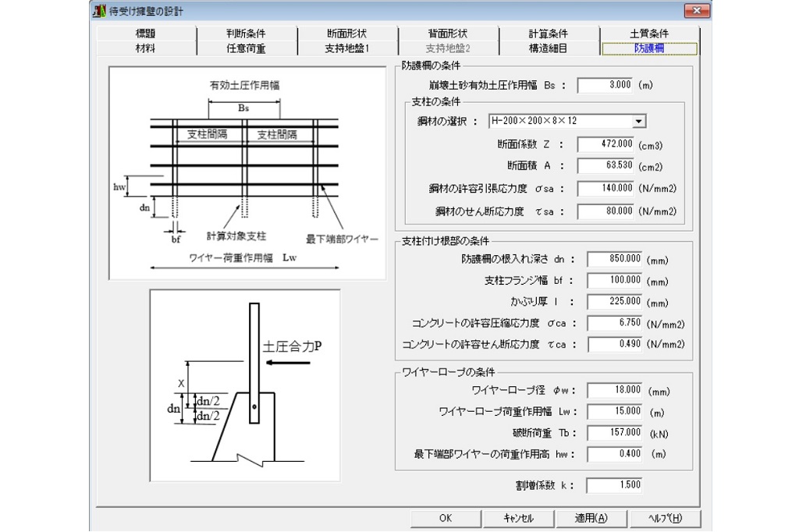
Task: Select the 断面形状 tab
Action: pyautogui.click(x=346, y=34)
